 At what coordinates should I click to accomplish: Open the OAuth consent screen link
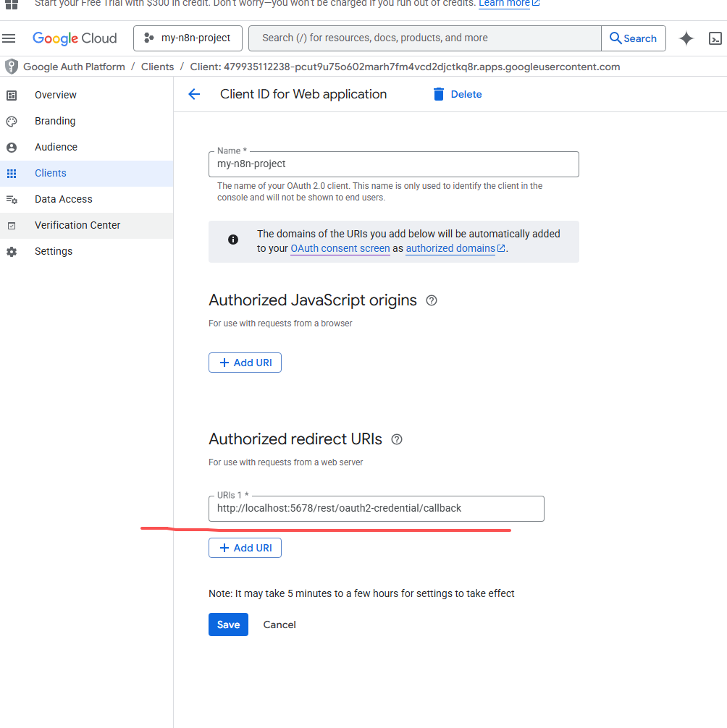coord(340,248)
